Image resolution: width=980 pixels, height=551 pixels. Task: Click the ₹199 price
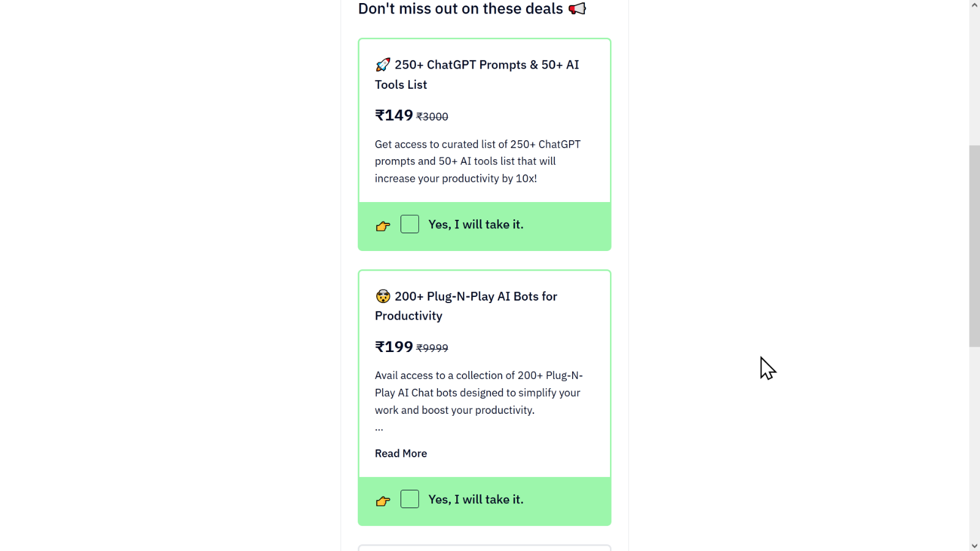[394, 347]
